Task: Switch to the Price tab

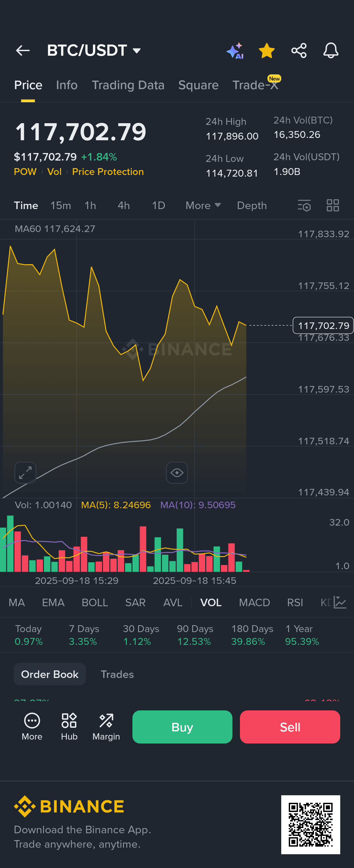Action: [x=28, y=85]
